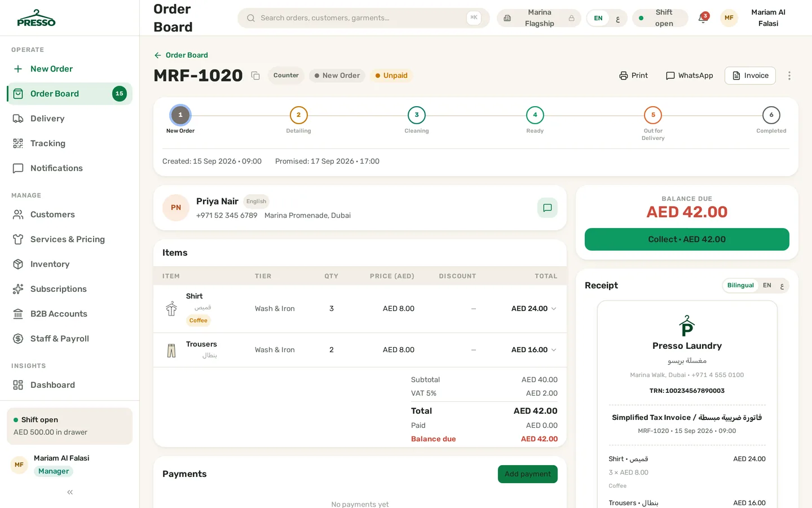The height and width of the screenshot is (508, 812).
Task: Open message icon for Priya Nair
Action: (547, 208)
